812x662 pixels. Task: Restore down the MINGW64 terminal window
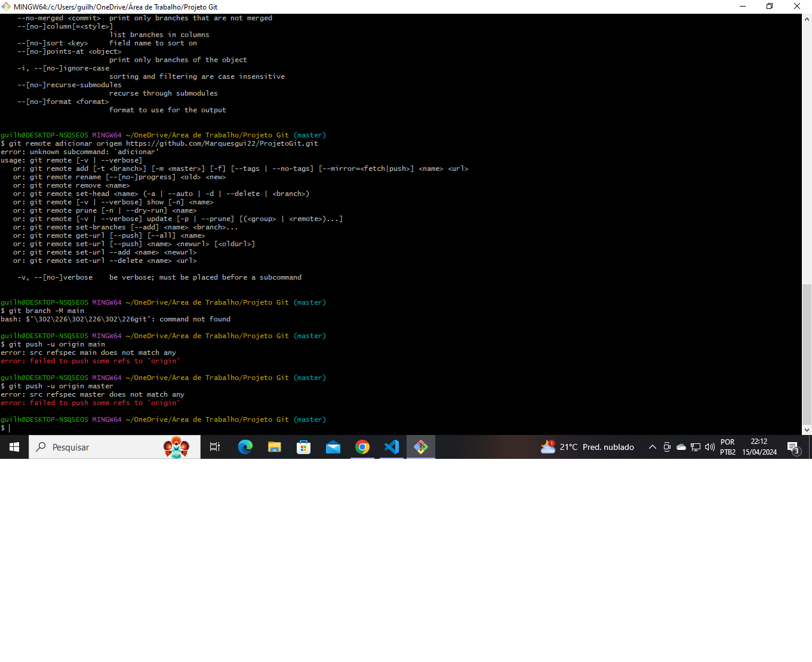pos(770,7)
